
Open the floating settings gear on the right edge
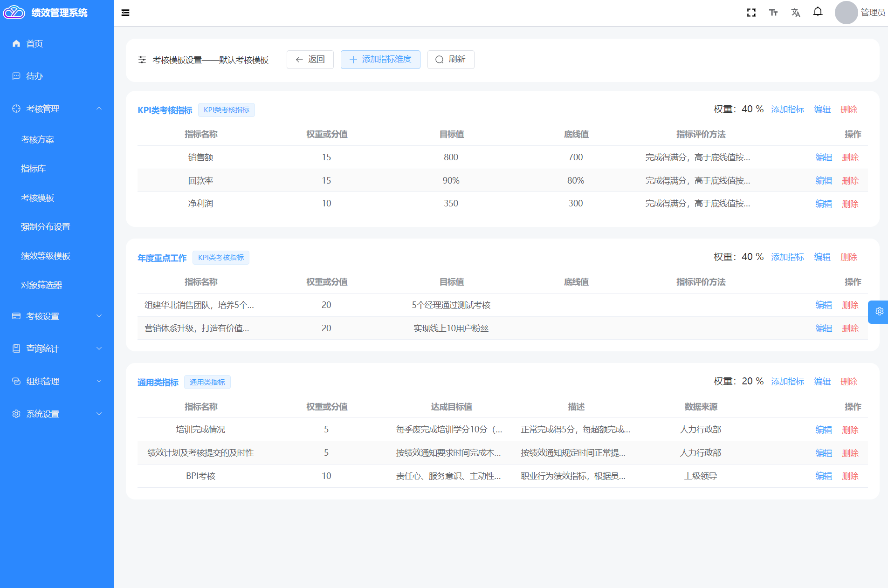879,312
